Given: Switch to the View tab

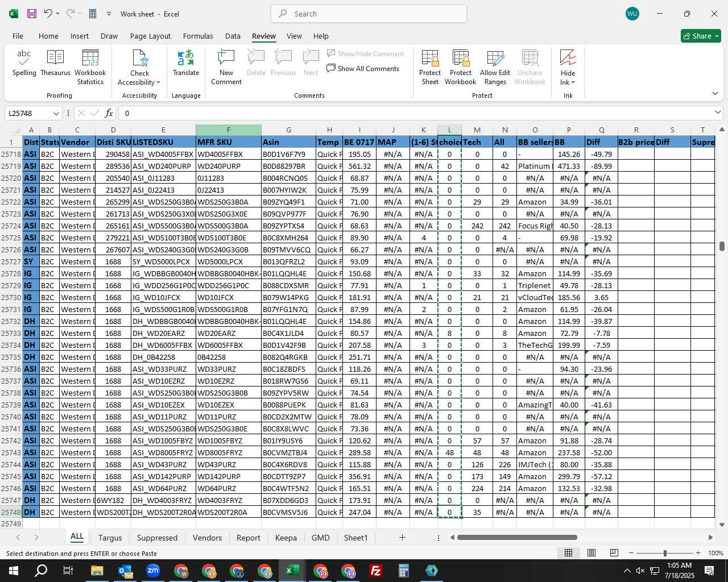Looking at the screenshot, I should click(x=294, y=36).
